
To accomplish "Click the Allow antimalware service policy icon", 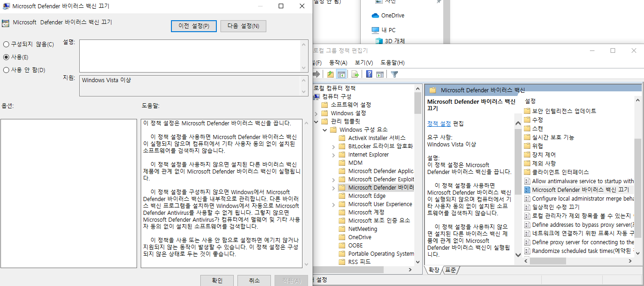I will (527, 181).
